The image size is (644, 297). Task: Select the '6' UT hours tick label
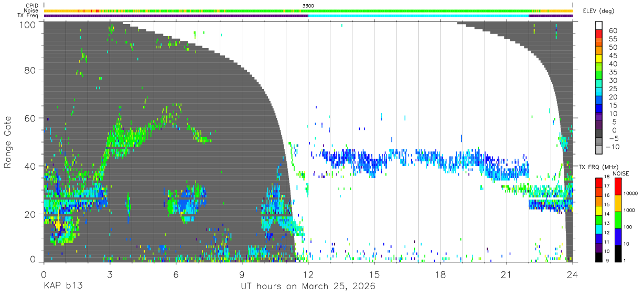(176, 274)
